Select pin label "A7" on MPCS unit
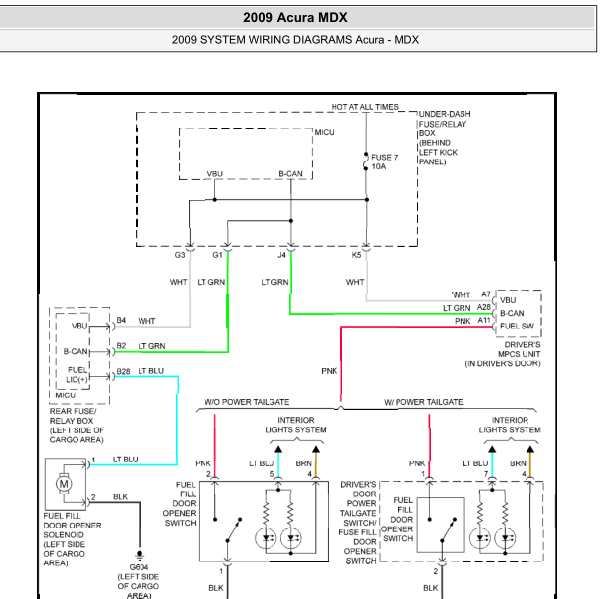 (x=486, y=294)
